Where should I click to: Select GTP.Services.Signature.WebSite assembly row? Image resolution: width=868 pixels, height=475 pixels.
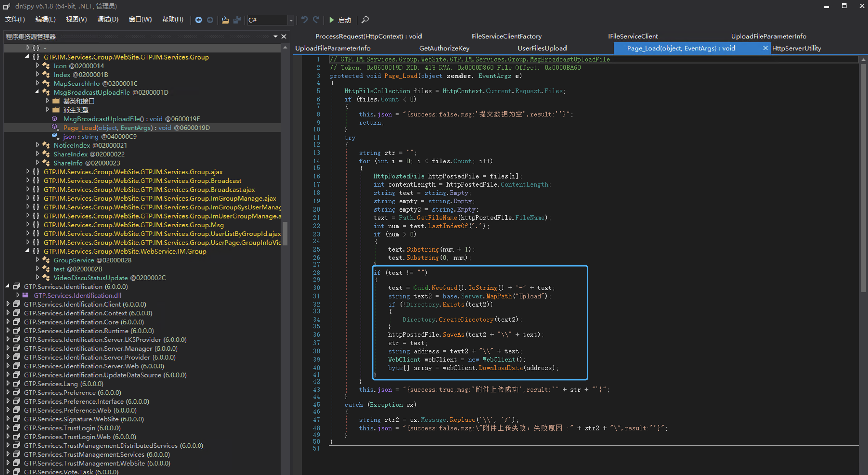pyautogui.click(x=84, y=419)
